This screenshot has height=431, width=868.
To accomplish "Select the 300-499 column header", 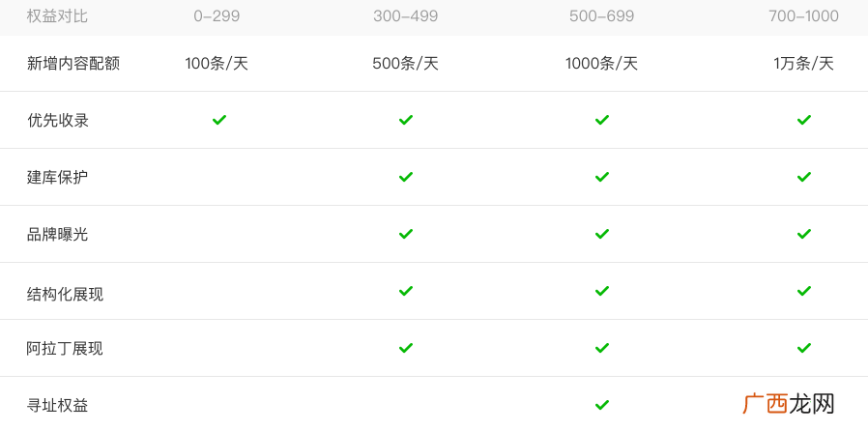I will coord(406,16).
